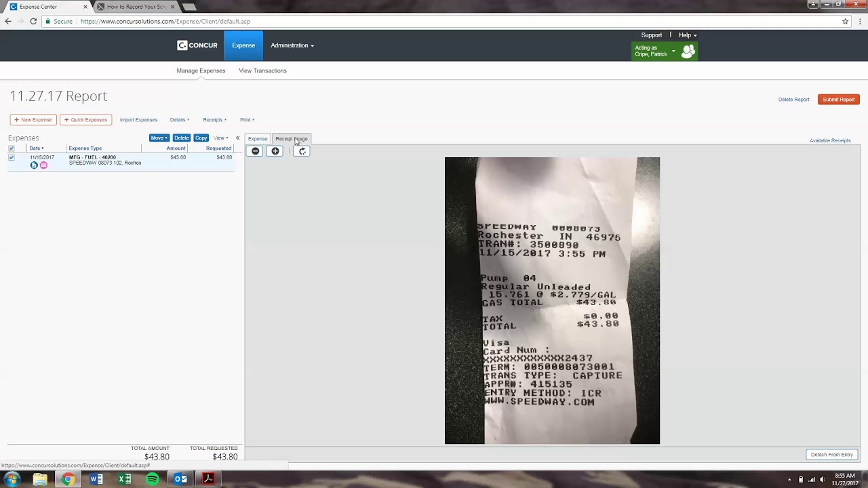Select the Receipt Image tab
Viewport: 868px width, 488px height.
292,139
